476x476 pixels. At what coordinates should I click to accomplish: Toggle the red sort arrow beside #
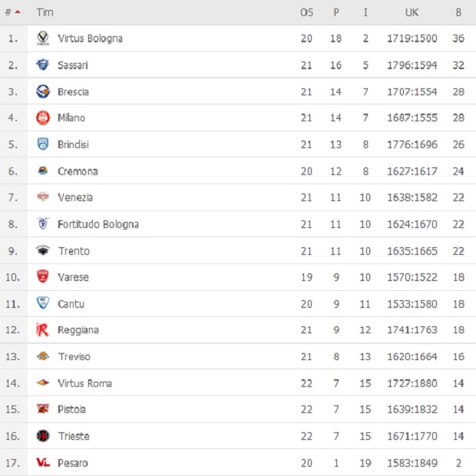point(18,13)
